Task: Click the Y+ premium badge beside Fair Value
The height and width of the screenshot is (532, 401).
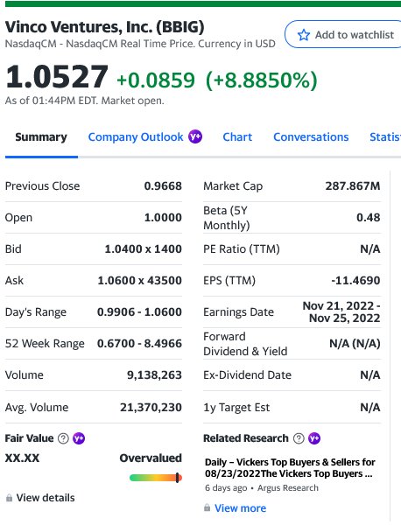Action: pyautogui.click(x=79, y=438)
